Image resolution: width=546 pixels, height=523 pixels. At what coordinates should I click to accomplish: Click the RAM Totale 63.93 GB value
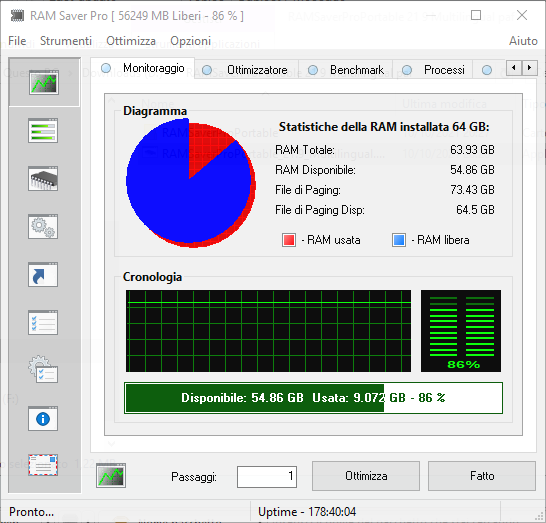pyautogui.click(x=472, y=150)
